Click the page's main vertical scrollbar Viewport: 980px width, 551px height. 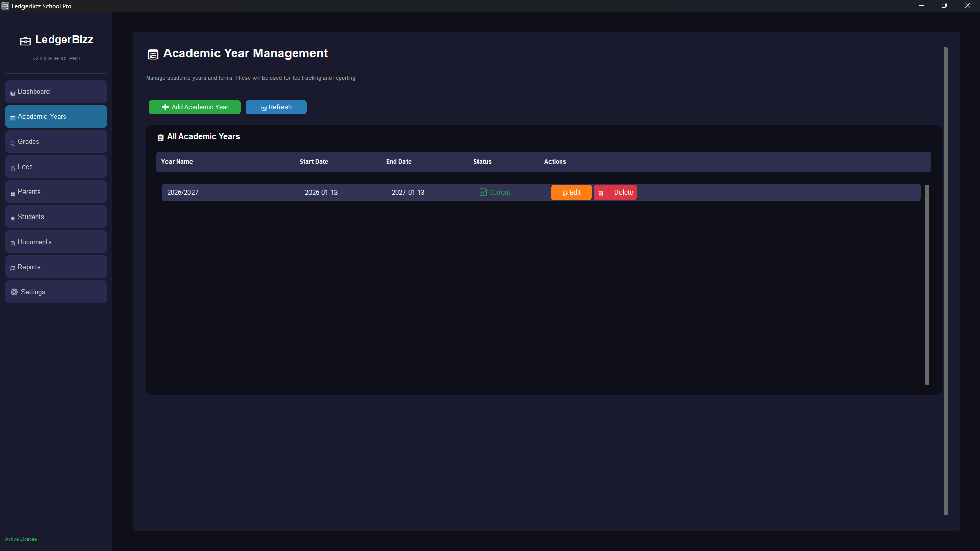946,281
